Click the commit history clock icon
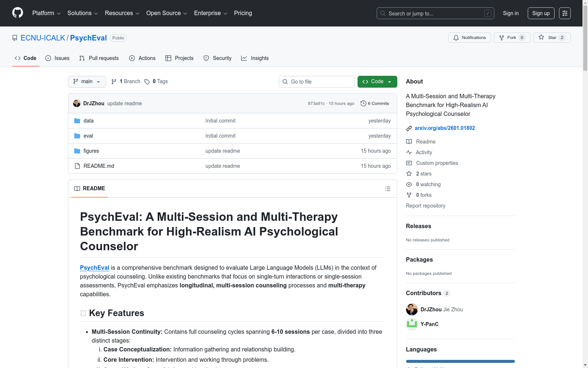The width and height of the screenshot is (588, 368). tap(363, 103)
